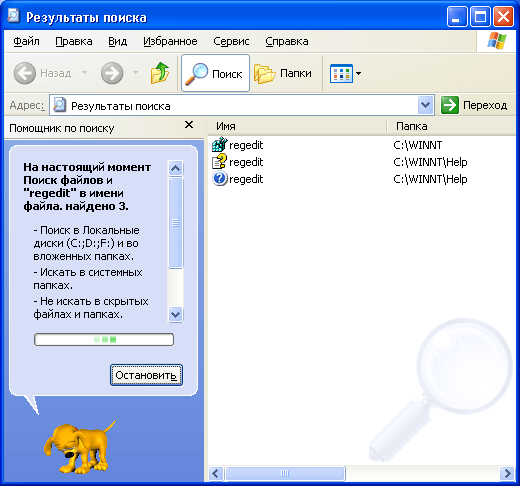
Task: Toggle the Папки folders pane button
Action: pos(283,73)
